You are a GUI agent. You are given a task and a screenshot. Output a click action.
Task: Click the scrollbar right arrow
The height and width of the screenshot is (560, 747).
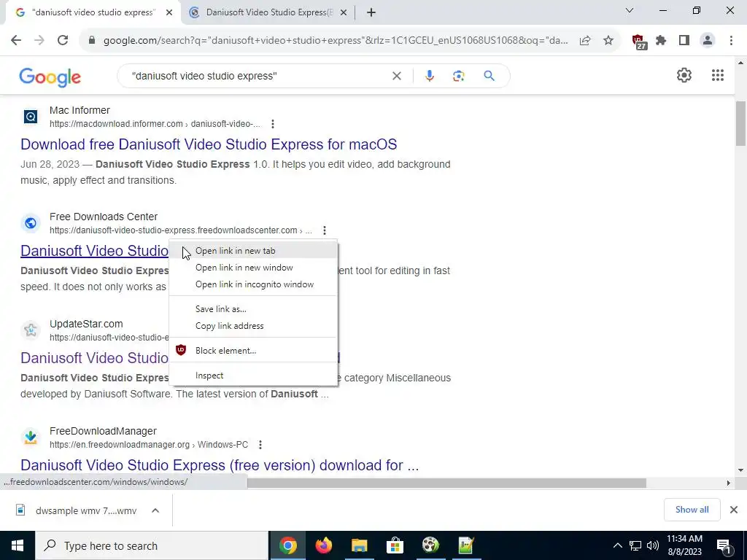click(x=728, y=483)
